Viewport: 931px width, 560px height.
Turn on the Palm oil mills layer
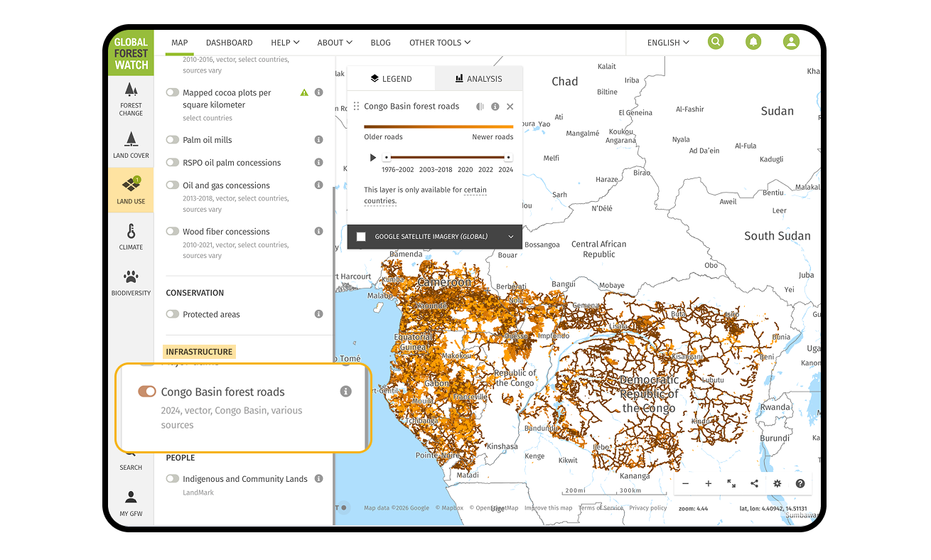coord(172,140)
